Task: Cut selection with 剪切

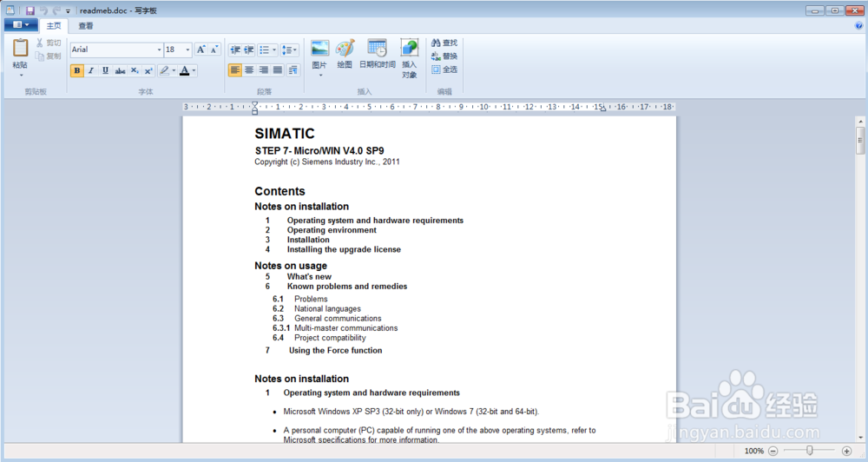Action: [x=49, y=43]
